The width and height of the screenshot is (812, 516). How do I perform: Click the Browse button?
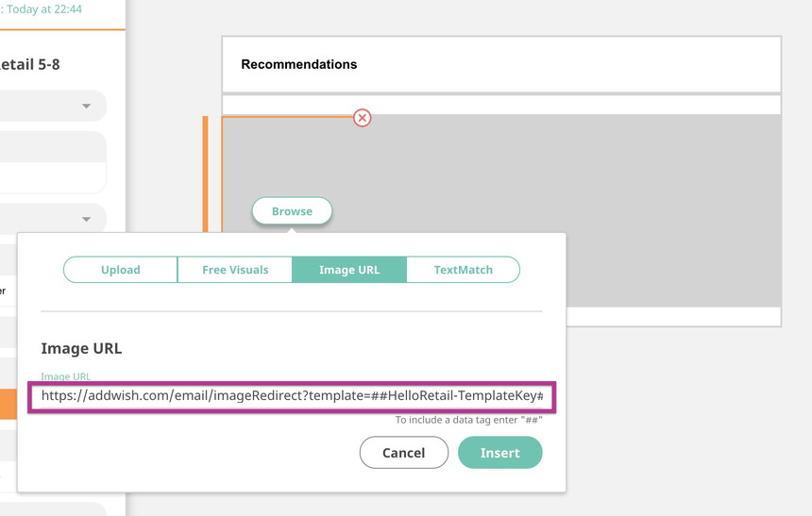(292, 211)
